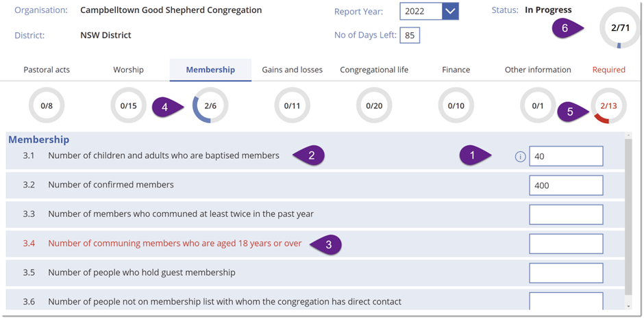Image resolution: width=644 pixels, height=319 pixels.
Task: Show the Required questions tab
Action: [x=608, y=70]
